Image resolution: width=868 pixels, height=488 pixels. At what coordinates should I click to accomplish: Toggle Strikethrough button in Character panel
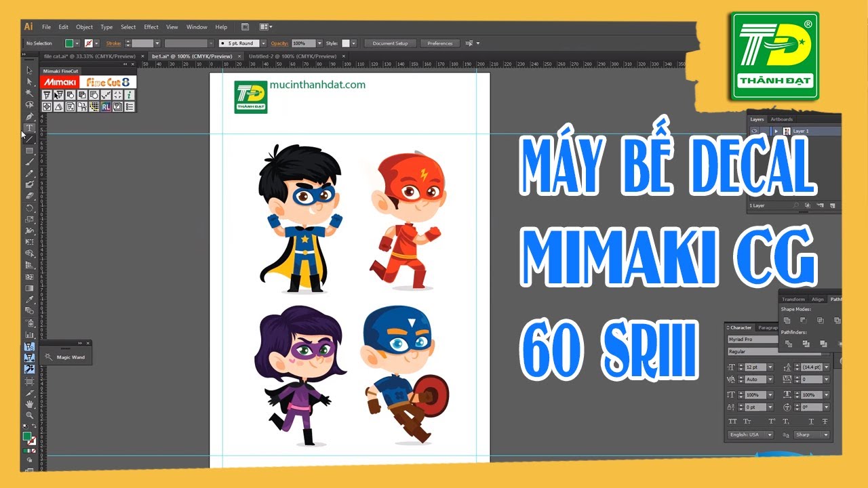825,421
